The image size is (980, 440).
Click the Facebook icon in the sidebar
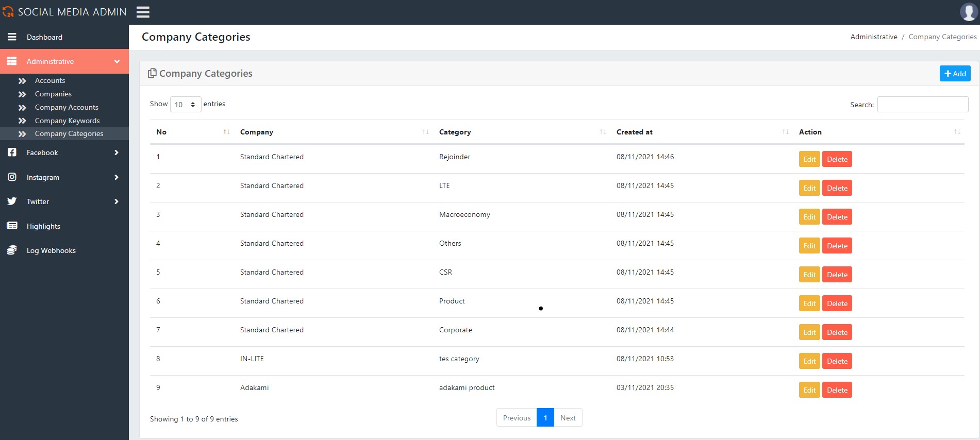tap(12, 153)
